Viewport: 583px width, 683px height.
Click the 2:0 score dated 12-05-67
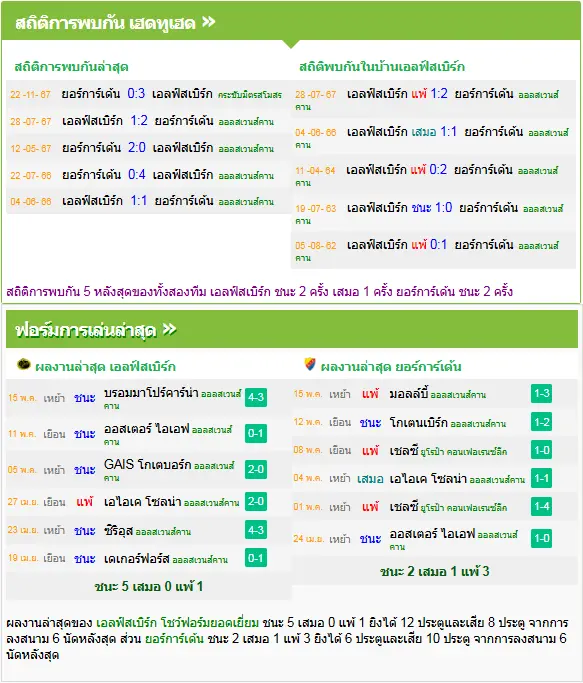point(136,148)
